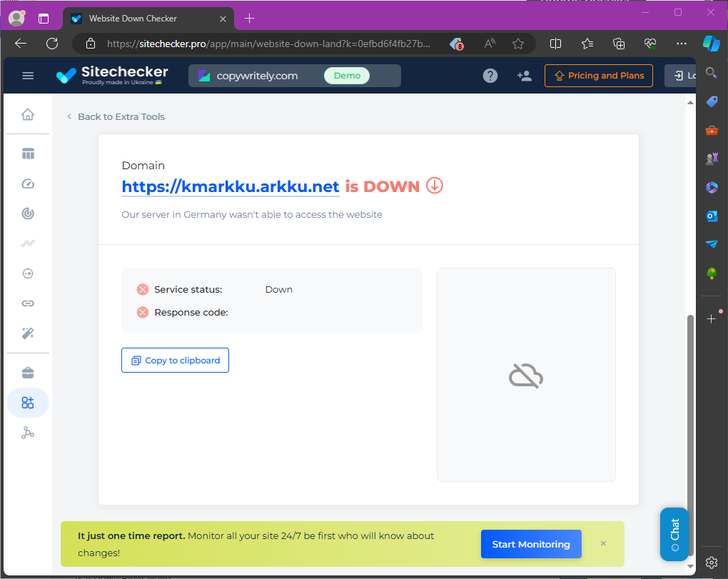View site information lock icon

(91, 44)
